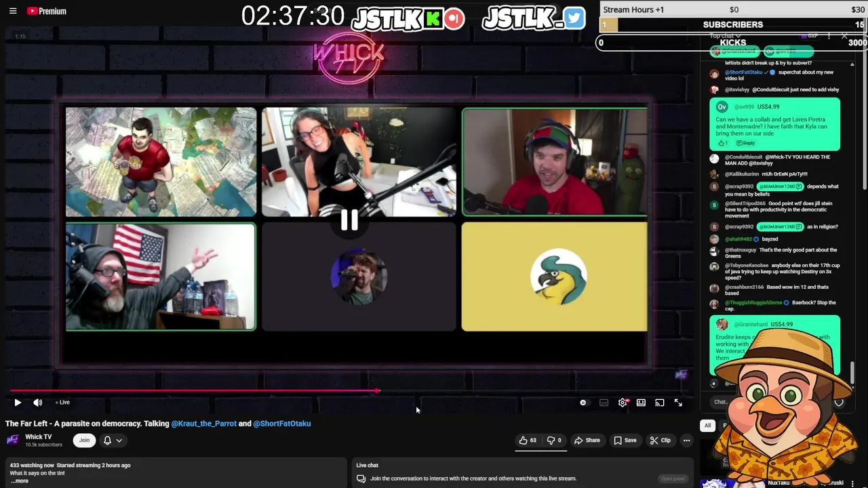This screenshot has width=868, height=488.
Task: Open Whick TV channel name link
Action: (x=39, y=437)
